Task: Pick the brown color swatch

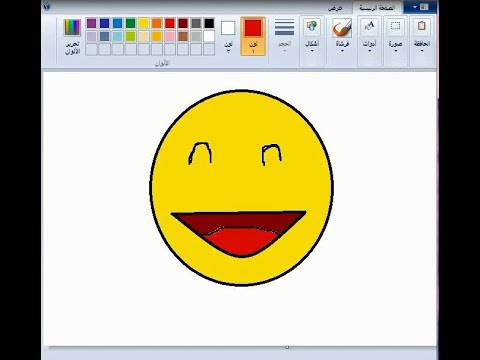Action: click(x=183, y=36)
